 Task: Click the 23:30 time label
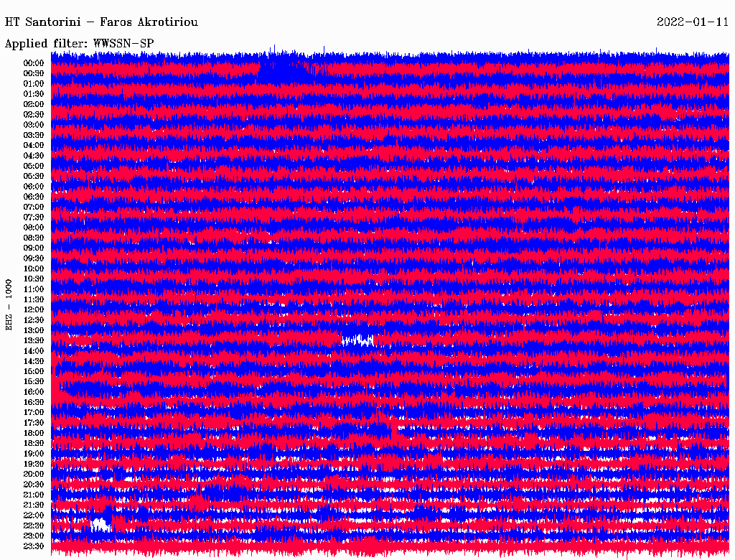tap(34, 546)
